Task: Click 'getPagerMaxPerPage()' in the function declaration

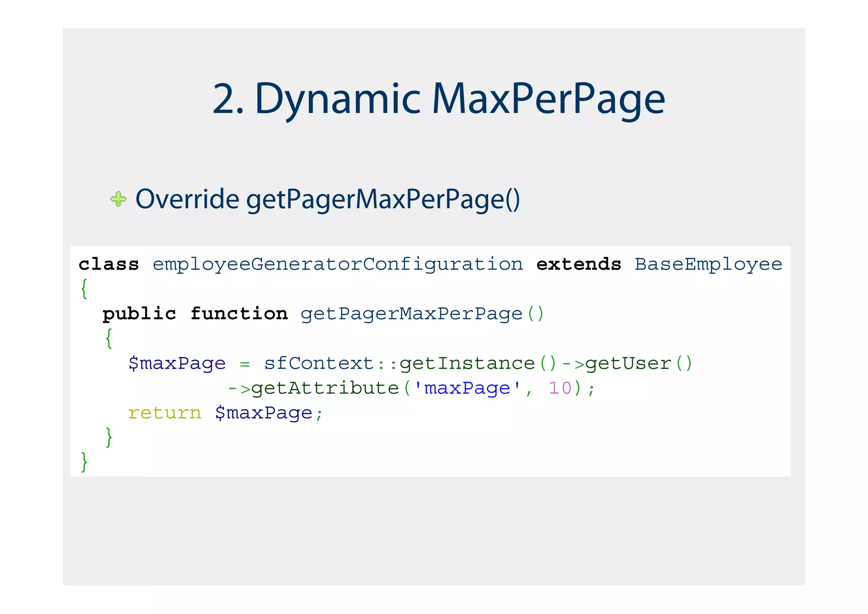Action: (422, 315)
